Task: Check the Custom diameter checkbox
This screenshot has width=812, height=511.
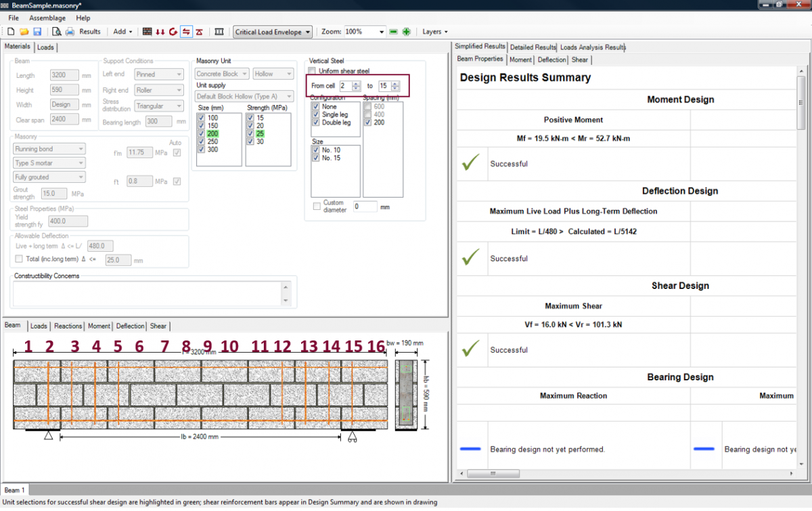Action: click(x=317, y=206)
